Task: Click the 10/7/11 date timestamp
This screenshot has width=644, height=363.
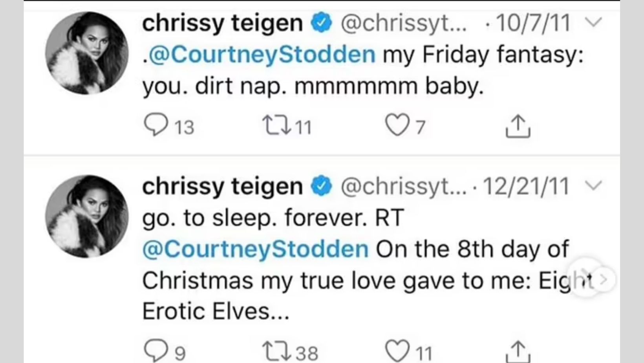Action: tap(533, 23)
